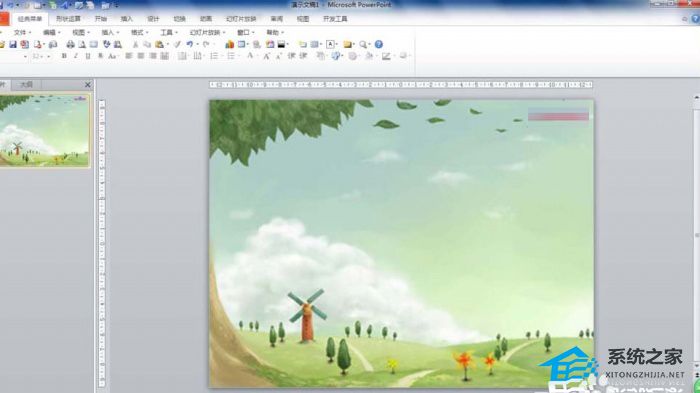Click the Paste clipboard icon
This screenshot has width=700, height=393.
[x=159, y=44]
